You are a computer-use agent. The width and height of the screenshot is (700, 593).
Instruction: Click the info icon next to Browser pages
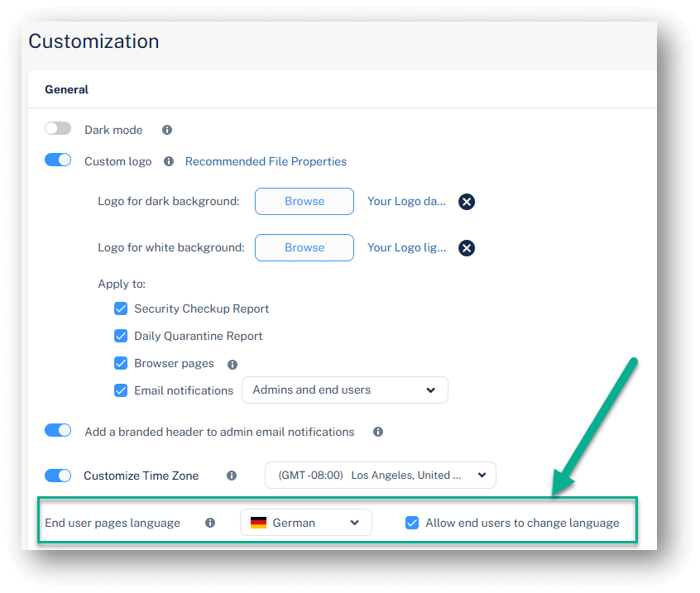click(x=233, y=364)
